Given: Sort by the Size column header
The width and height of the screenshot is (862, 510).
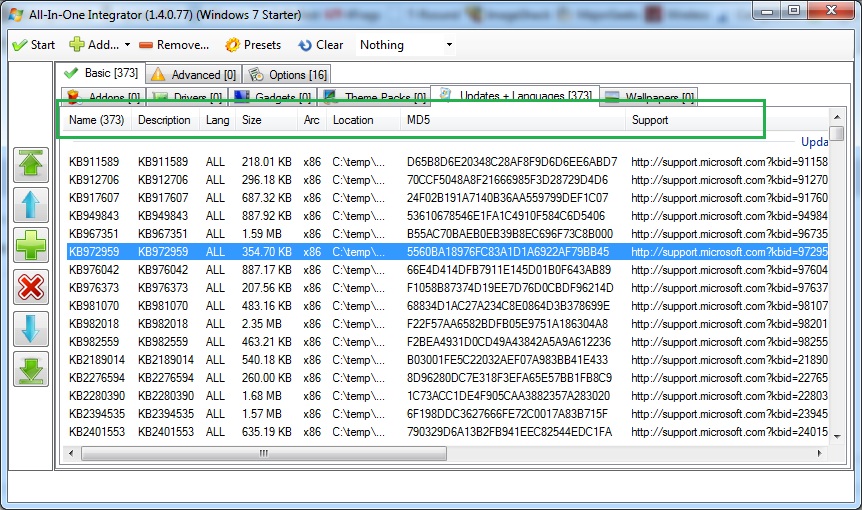Looking at the screenshot, I should [x=252, y=120].
